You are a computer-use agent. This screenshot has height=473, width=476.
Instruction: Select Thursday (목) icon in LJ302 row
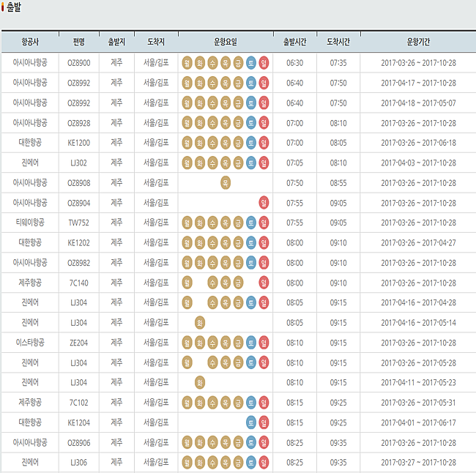(226, 163)
